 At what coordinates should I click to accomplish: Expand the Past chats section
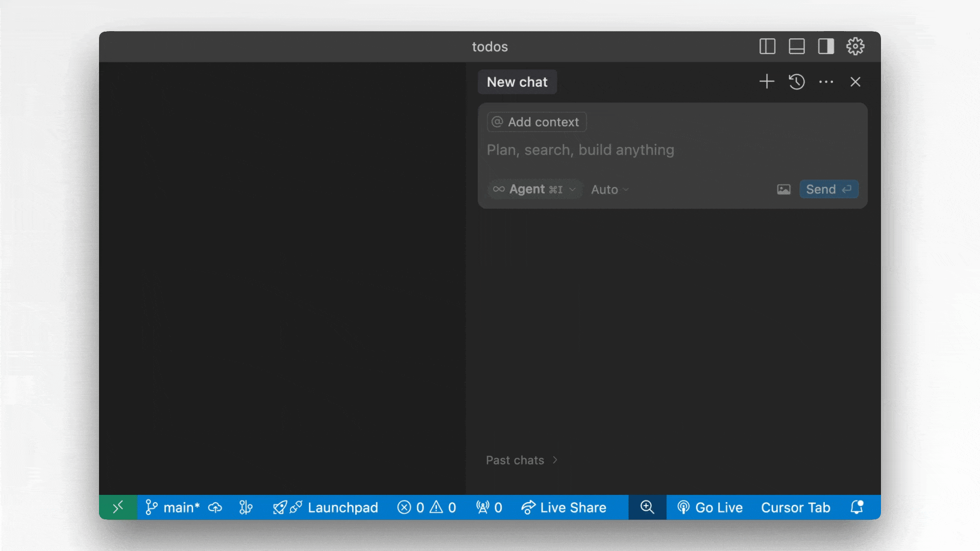[521, 460]
